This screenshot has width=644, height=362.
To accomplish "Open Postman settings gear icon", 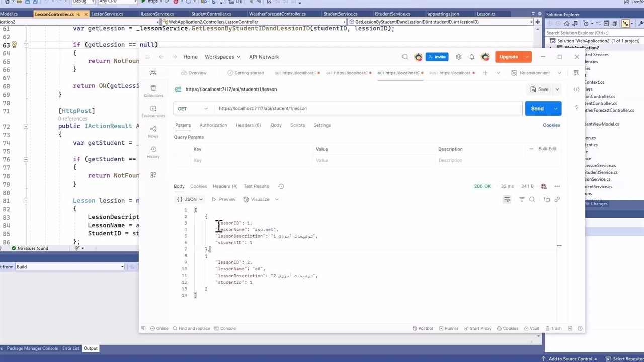I will click(458, 57).
